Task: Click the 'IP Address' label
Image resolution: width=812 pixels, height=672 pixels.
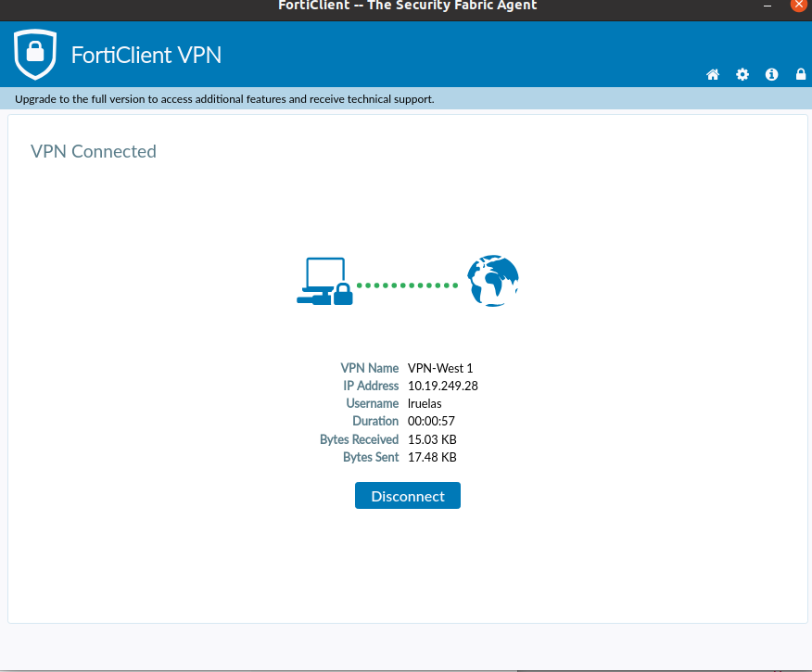Action: (371, 386)
